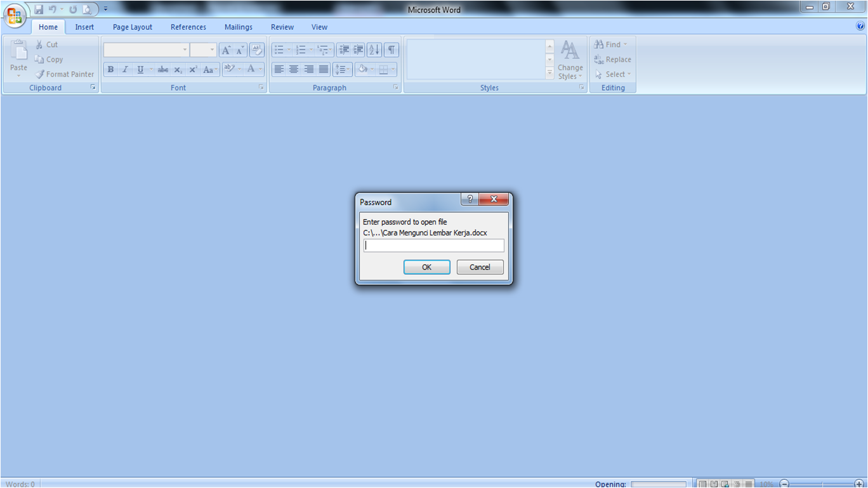The image size is (868, 488).
Task: Toggle Italic formatting
Action: click(125, 69)
